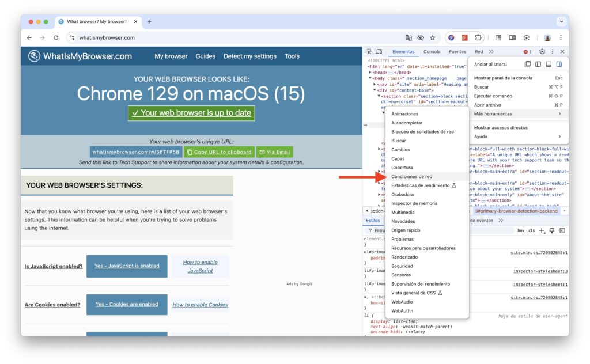Click the Google Translate icon in address bar

point(409,37)
